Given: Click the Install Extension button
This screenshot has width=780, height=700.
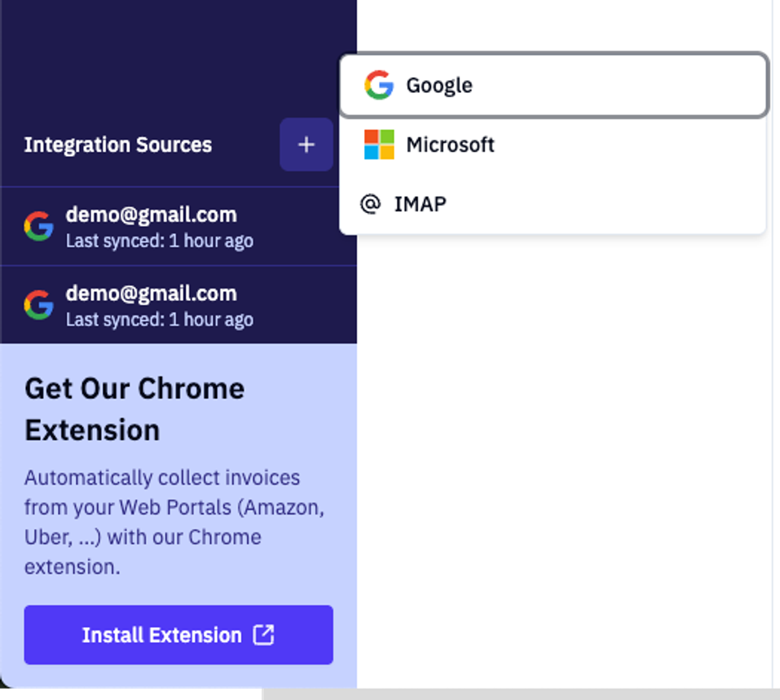Looking at the screenshot, I should 179,635.
